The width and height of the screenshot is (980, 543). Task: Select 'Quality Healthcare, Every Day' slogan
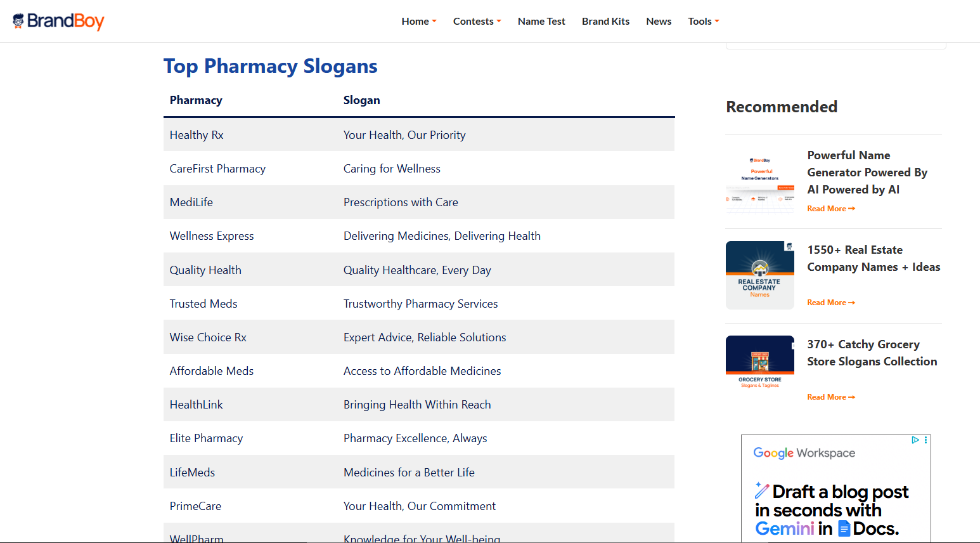[x=417, y=270]
